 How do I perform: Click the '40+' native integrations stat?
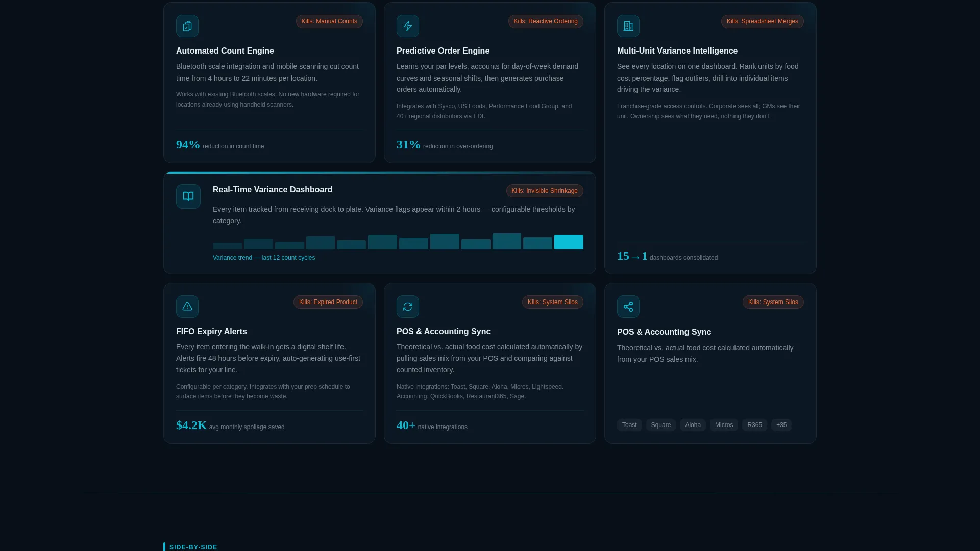(x=406, y=425)
